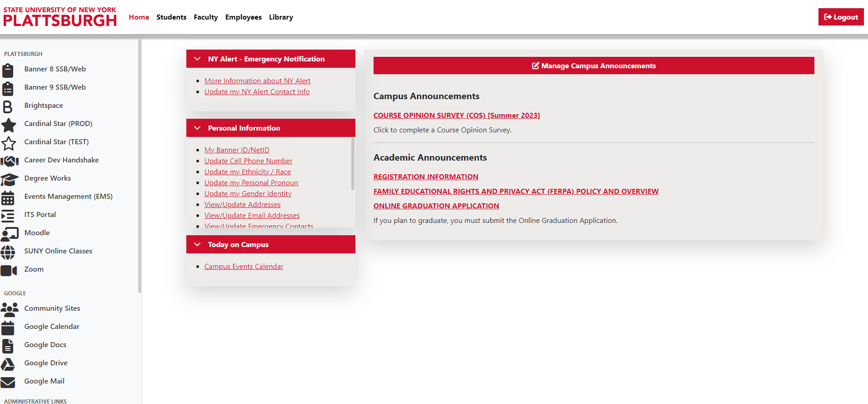This screenshot has height=404, width=868.
Task: Click the SUNY Online Classes label
Action: (x=58, y=251)
